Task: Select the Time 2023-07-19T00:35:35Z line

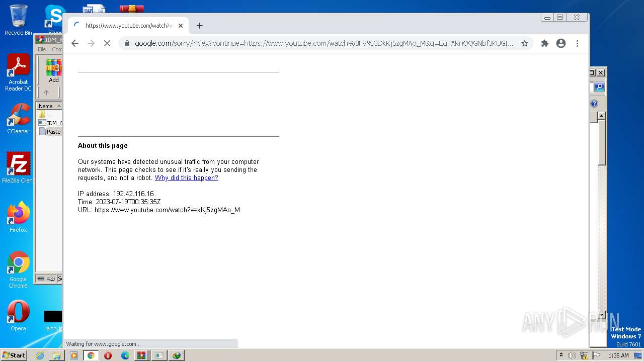Action: pos(119,202)
